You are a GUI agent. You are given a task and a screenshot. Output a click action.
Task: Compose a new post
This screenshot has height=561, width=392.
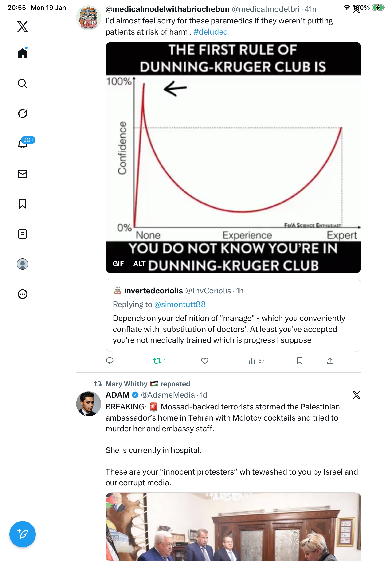pos(23,534)
